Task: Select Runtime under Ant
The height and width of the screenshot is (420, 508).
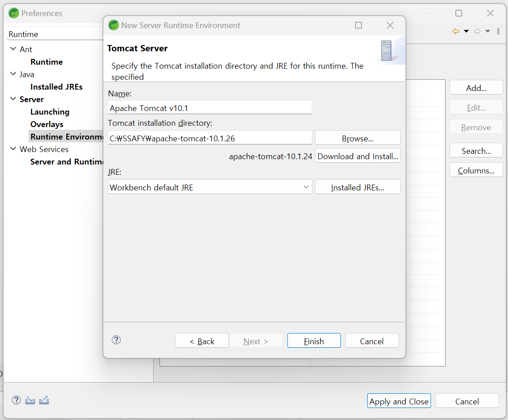Action: tap(47, 62)
